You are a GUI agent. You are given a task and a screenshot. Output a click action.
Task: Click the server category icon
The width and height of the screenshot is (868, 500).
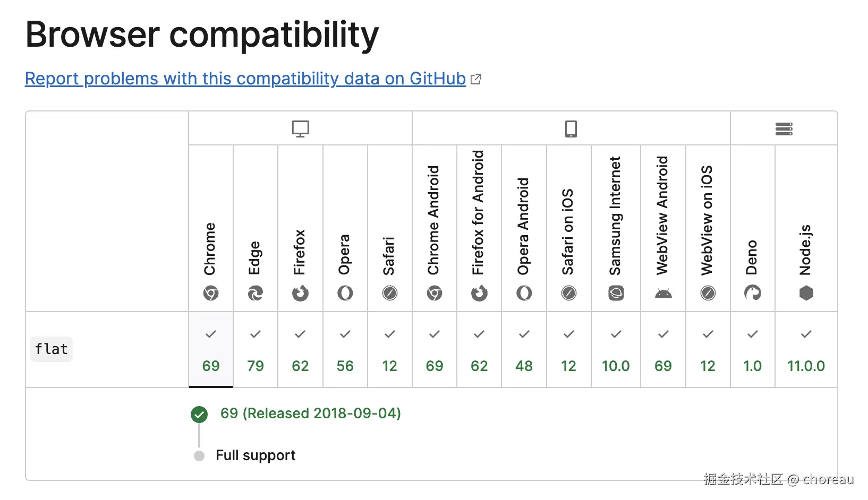784,128
